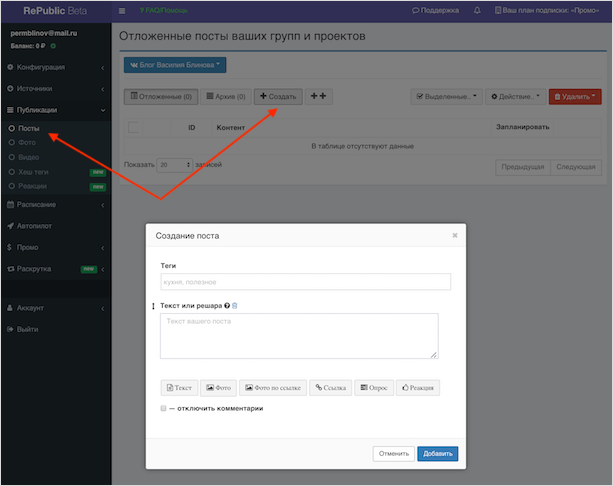The height and width of the screenshot is (486, 613).
Task: Click the hamburger menu icon in header
Action: pyautogui.click(x=122, y=10)
